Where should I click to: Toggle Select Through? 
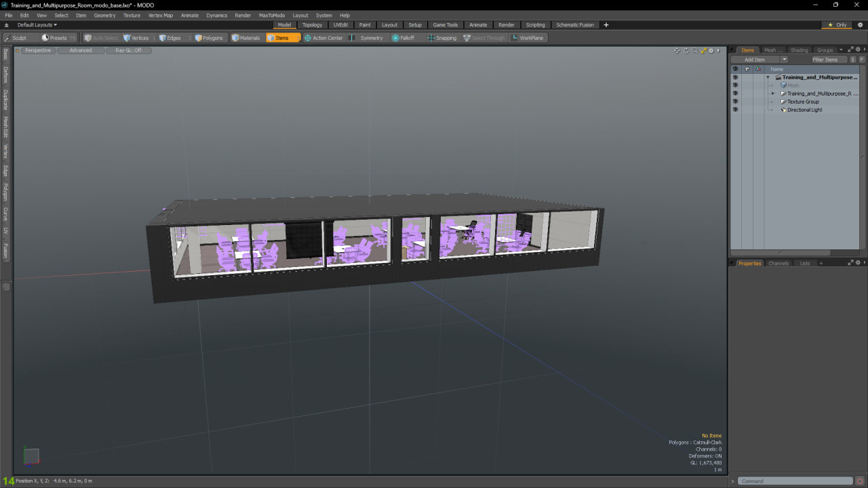484,38
